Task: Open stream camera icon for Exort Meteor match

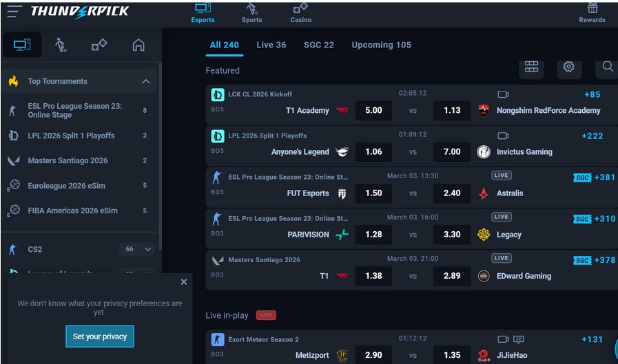Action: point(503,339)
